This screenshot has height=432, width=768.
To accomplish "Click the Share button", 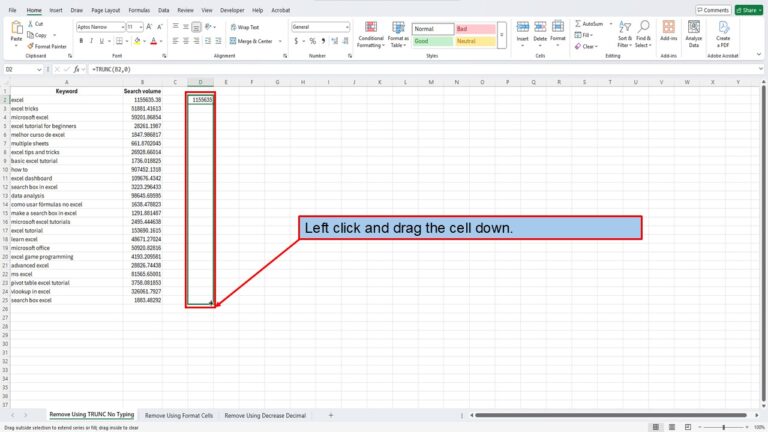I will coord(748,10).
